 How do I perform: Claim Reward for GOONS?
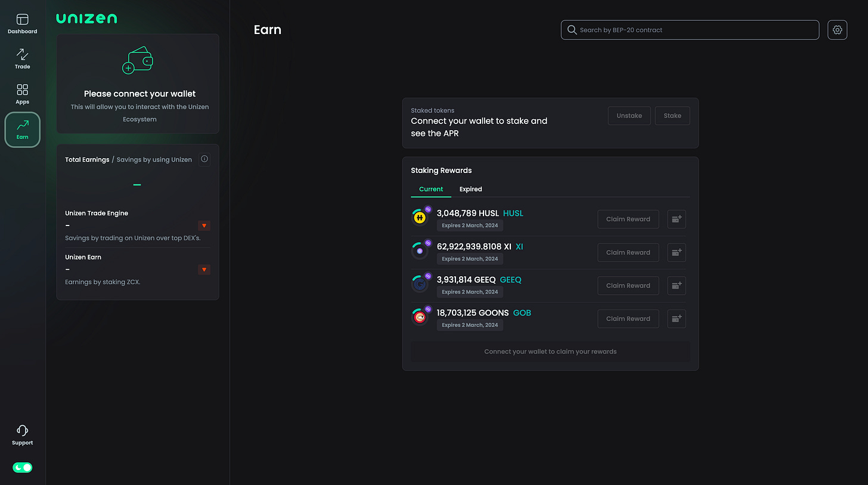(x=628, y=319)
